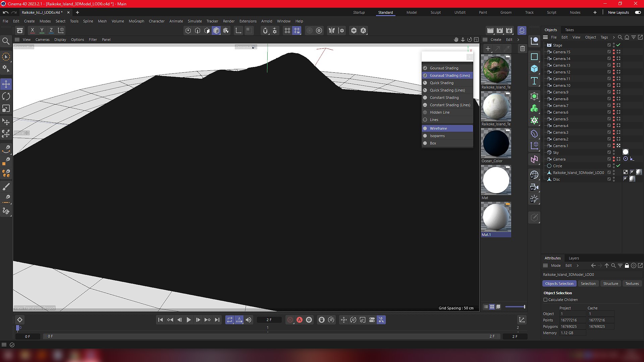This screenshot has width=644, height=362.
Task: Click the Cube primitive icon
Action: click(534, 69)
